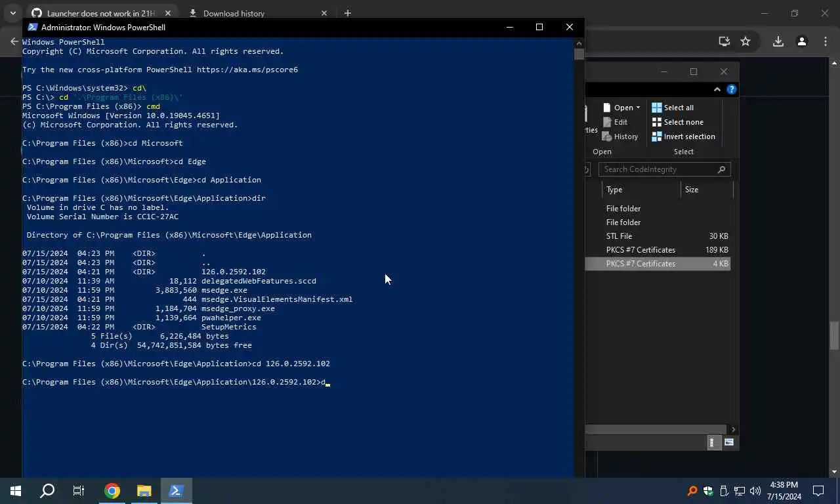This screenshot has width=840, height=504.
Task: Click pwahelper.exe in directory listing
Action: click(231, 318)
